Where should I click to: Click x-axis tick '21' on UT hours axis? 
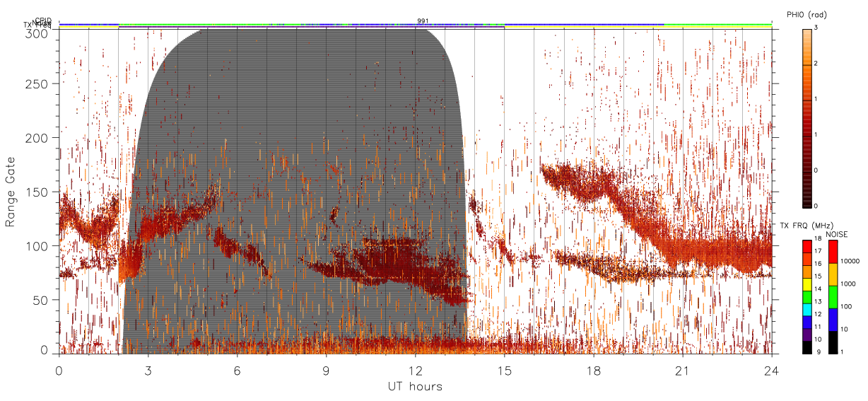click(x=683, y=370)
